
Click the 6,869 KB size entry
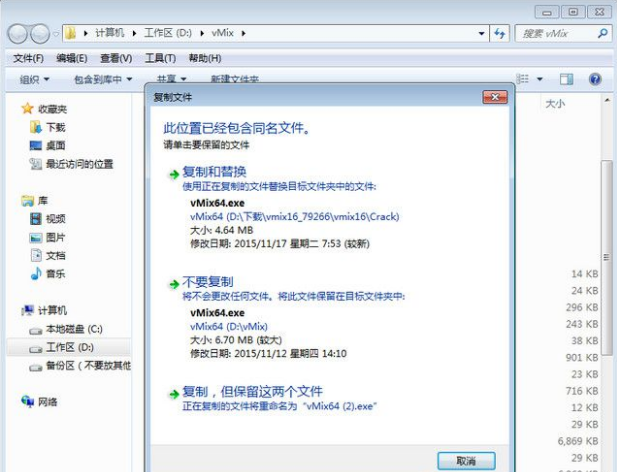tap(578, 441)
